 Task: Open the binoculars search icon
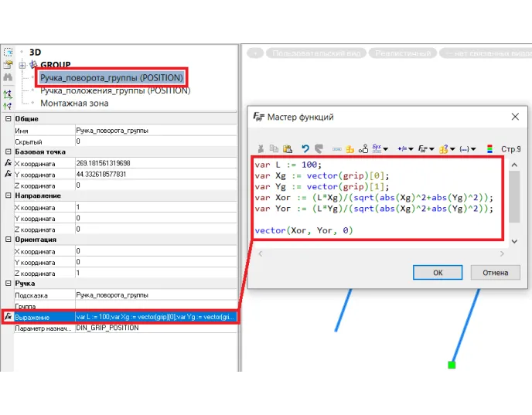(x=9, y=77)
